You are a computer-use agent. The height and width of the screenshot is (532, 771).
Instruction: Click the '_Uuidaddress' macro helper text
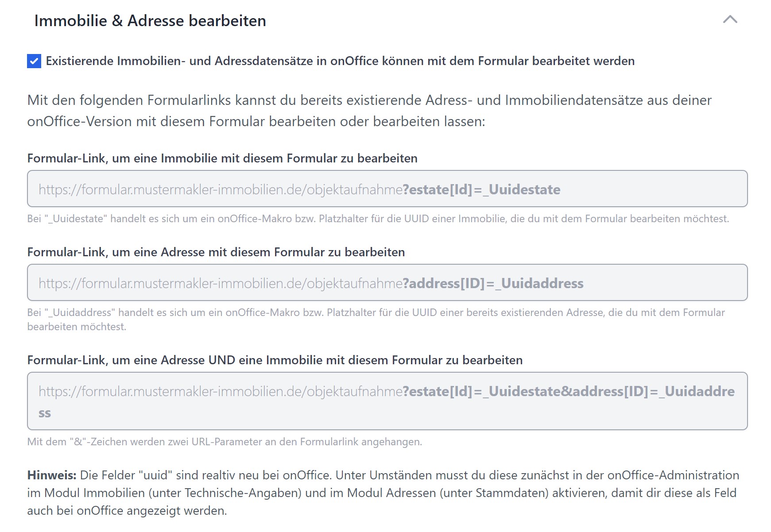coord(376,313)
